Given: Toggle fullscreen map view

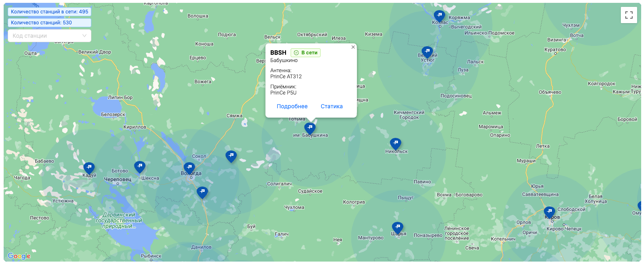Looking at the screenshot, I should click(629, 15).
